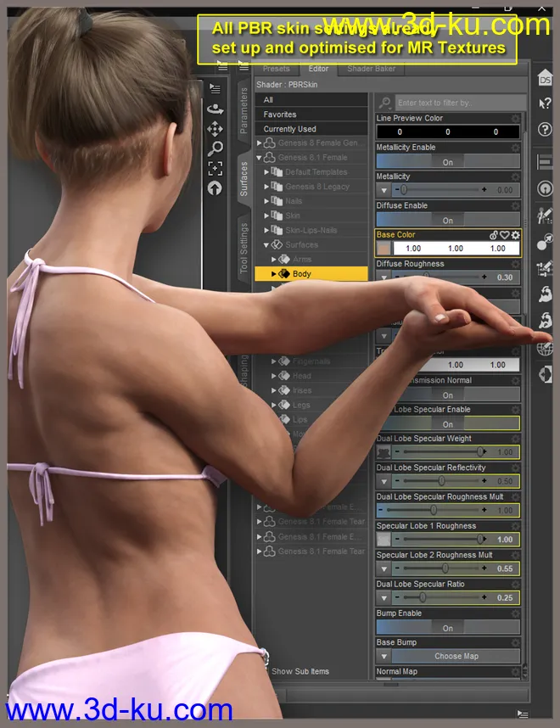Select the Arms surface
Image resolution: width=560 pixels, height=728 pixels.
(302, 259)
